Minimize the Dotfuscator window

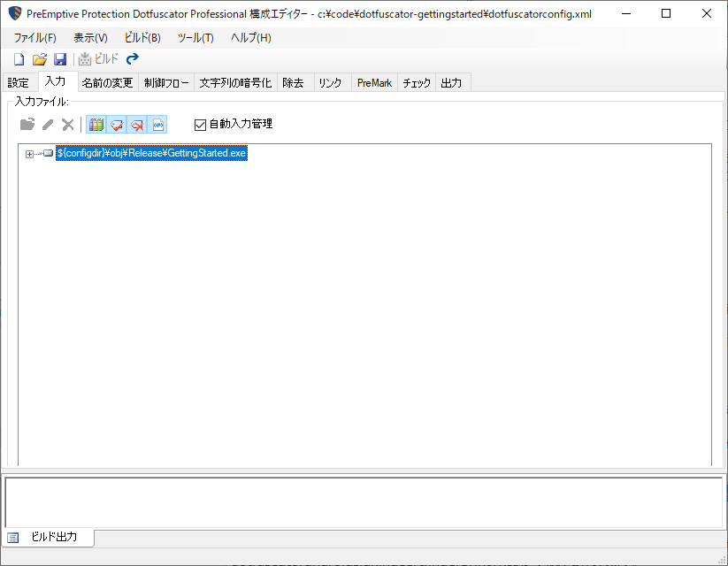point(626,13)
